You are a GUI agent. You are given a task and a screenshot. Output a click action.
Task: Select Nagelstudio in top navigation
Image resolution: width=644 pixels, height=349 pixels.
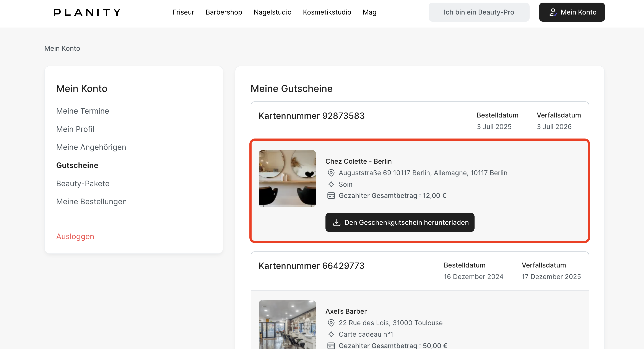coord(272,12)
